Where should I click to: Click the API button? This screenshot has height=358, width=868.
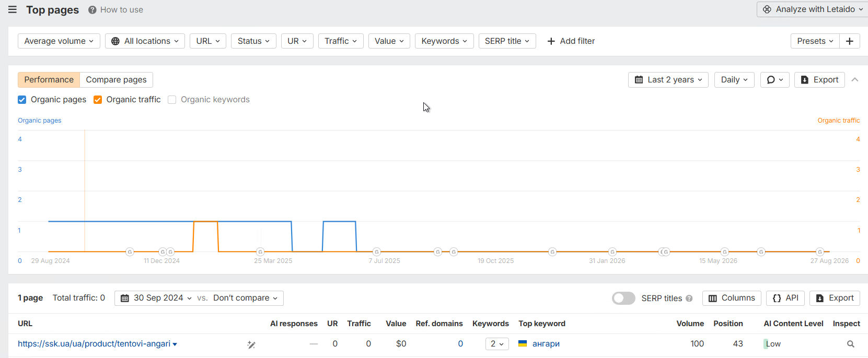point(785,298)
